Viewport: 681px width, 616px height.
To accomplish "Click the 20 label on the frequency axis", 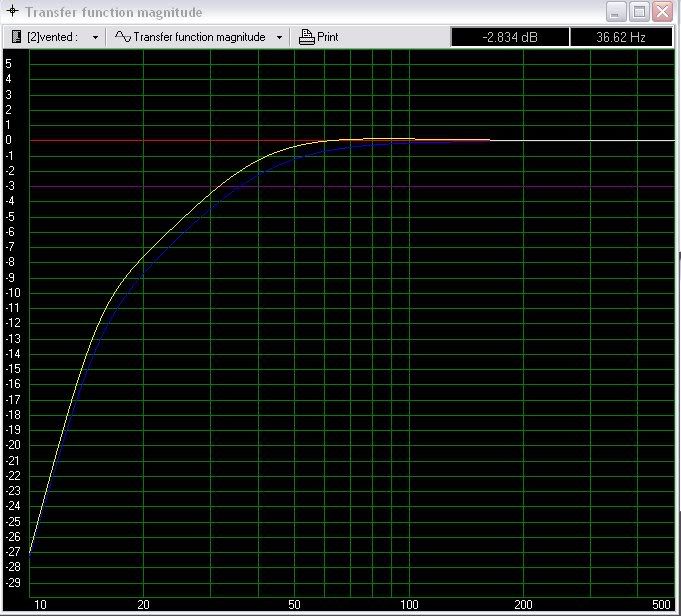I will (143, 604).
